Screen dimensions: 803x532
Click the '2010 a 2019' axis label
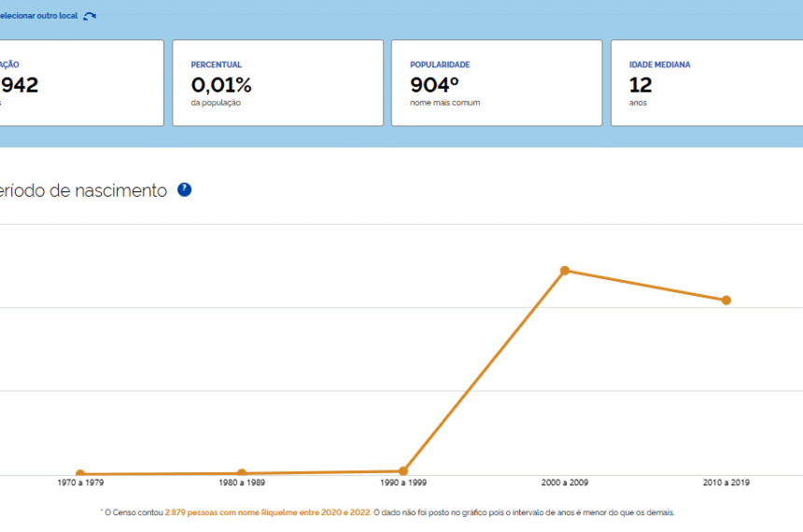point(726,483)
